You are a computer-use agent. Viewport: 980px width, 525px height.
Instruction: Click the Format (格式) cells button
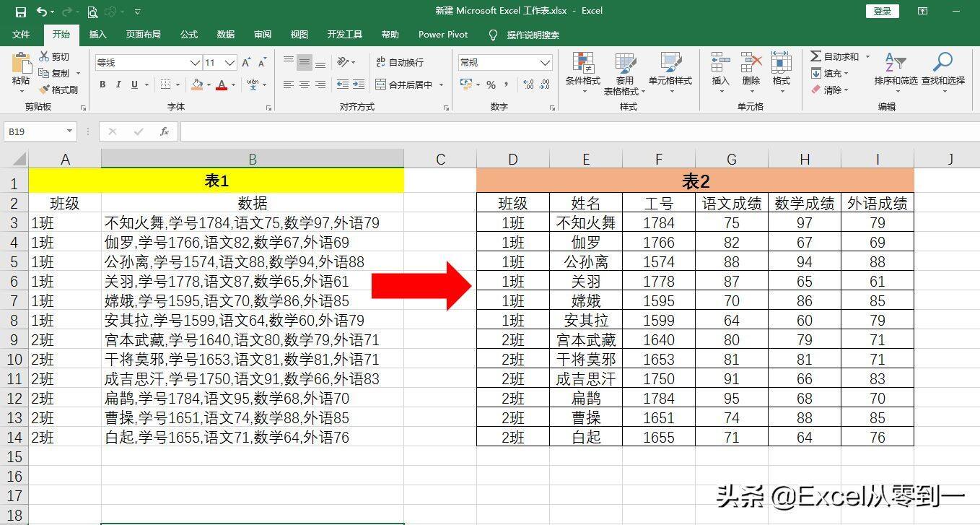pos(782,74)
